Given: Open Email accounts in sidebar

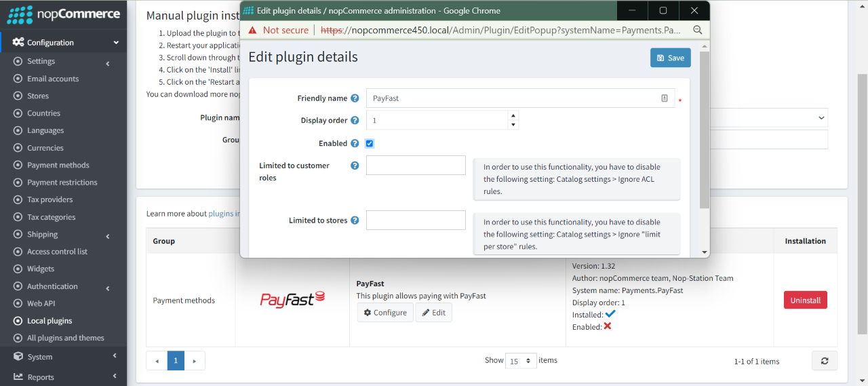Looking at the screenshot, I should [53, 79].
